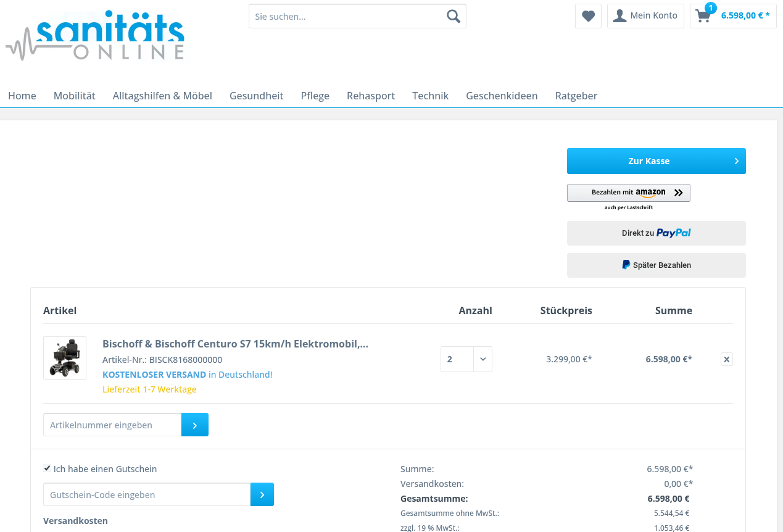Submit the Artikelnummer with arrow button

194,425
